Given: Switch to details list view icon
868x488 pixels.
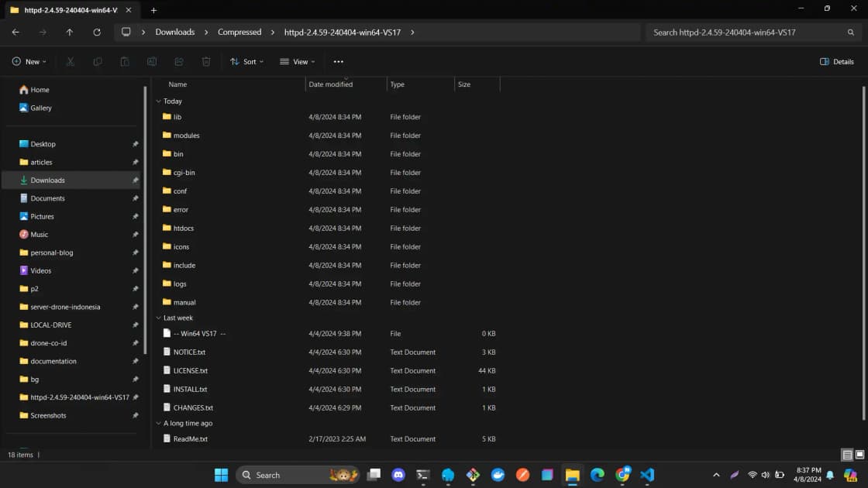Looking at the screenshot, I should pos(847,455).
